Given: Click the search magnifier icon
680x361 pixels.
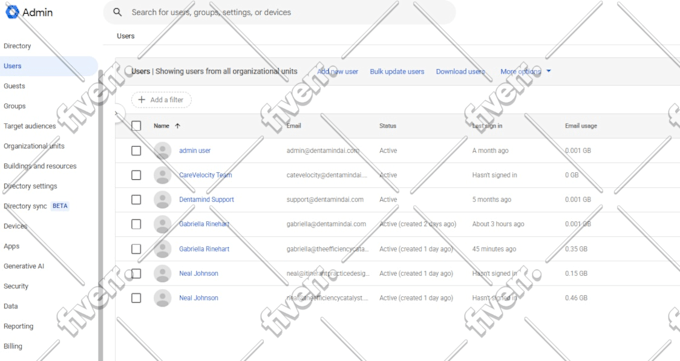Looking at the screenshot, I should point(117,12).
